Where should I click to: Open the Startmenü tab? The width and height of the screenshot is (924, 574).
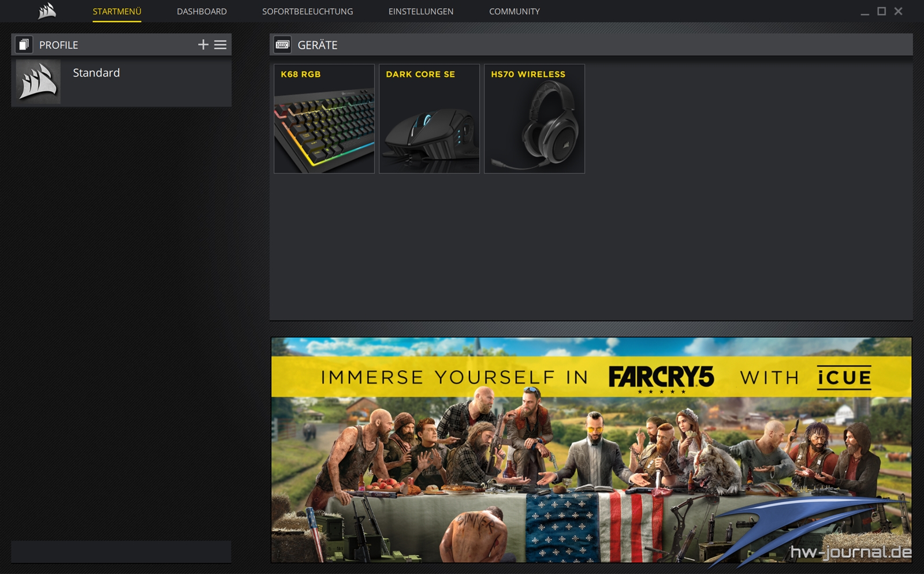point(117,12)
